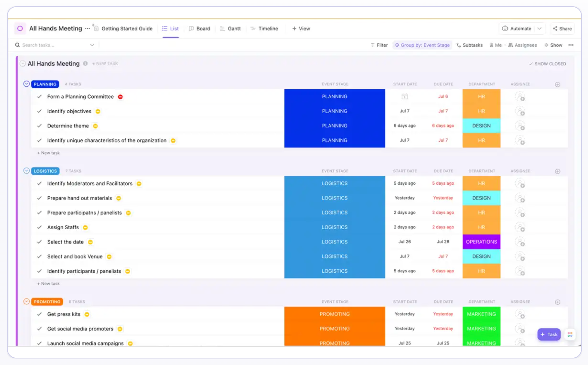Click the DESIGN color tag on Determine theme
This screenshot has height=365, width=588.
[481, 126]
